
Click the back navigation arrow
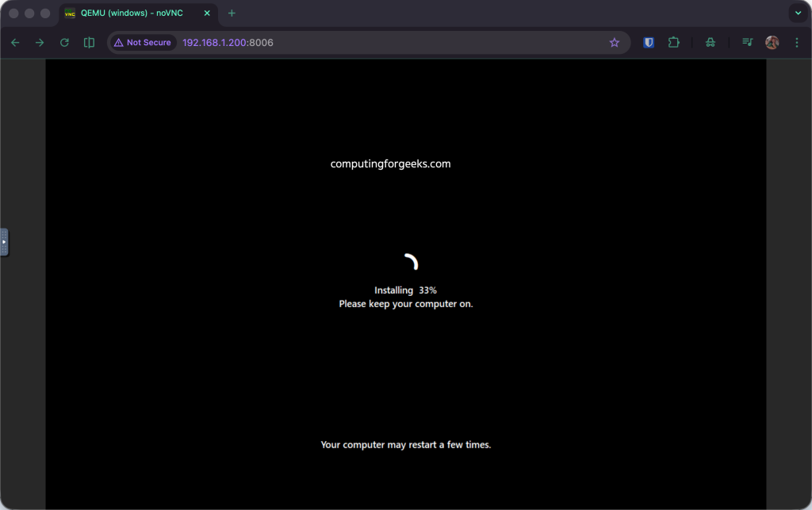15,42
